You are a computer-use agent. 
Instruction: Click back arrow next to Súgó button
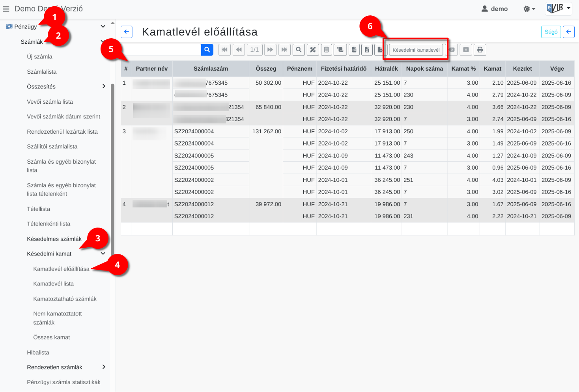569,32
